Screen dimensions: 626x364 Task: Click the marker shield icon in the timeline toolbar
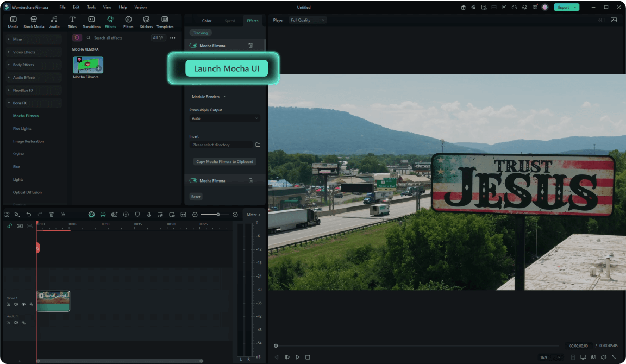tap(137, 215)
